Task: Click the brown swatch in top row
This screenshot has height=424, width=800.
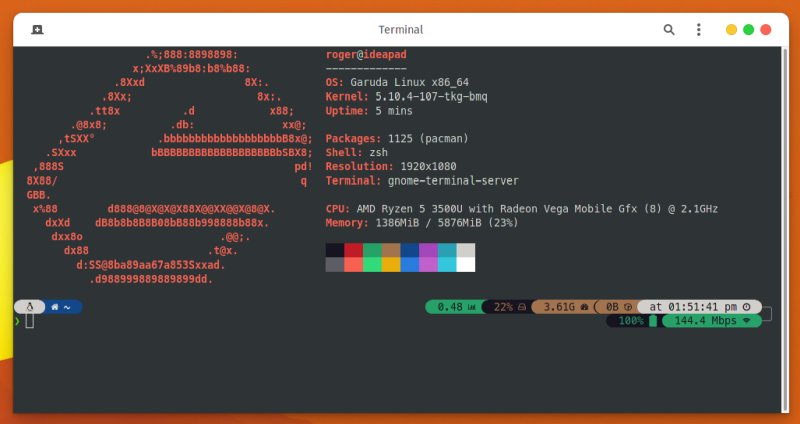Action: (391, 251)
